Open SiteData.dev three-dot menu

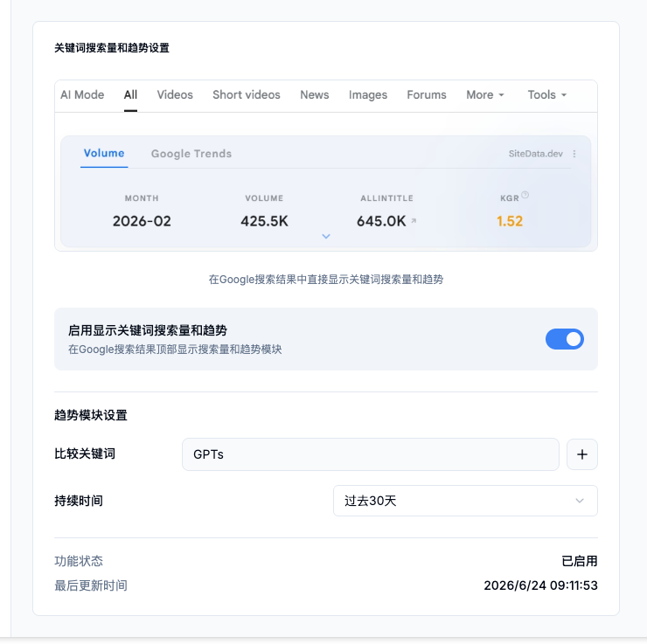coord(574,154)
